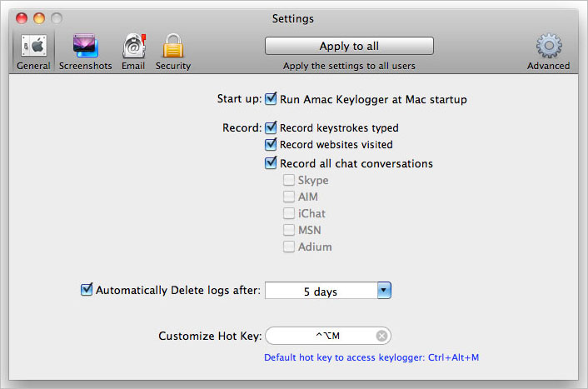588x389 pixels.
Task: Close the Settings window with red button
Action: (22, 18)
